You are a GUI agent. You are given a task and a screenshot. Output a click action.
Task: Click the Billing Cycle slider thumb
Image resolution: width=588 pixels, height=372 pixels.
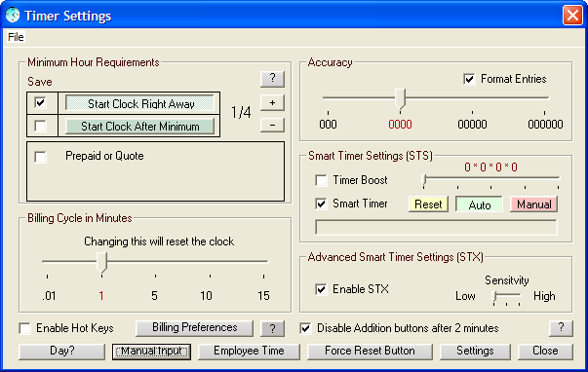click(x=101, y=262)
